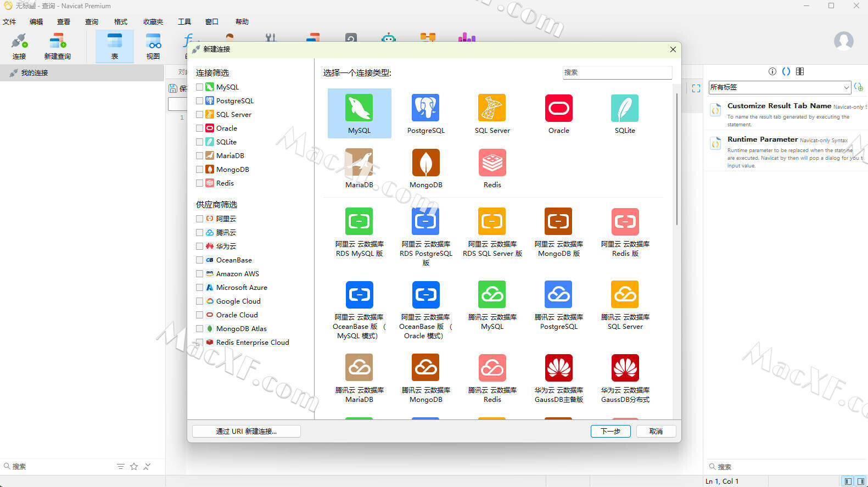
Task: Click 通过 URI 新建连接 button
Action: (247, 431)
